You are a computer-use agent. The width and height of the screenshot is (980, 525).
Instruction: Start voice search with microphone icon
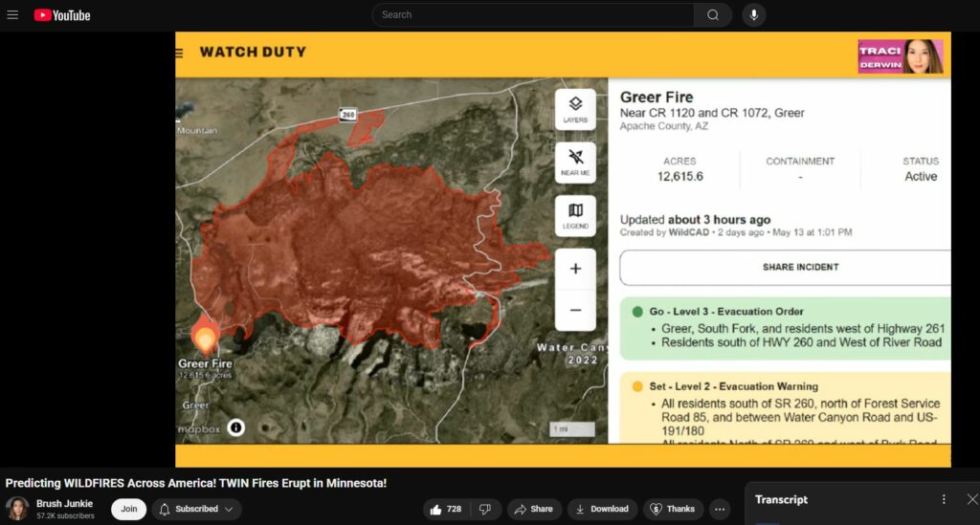coord(754,15)
